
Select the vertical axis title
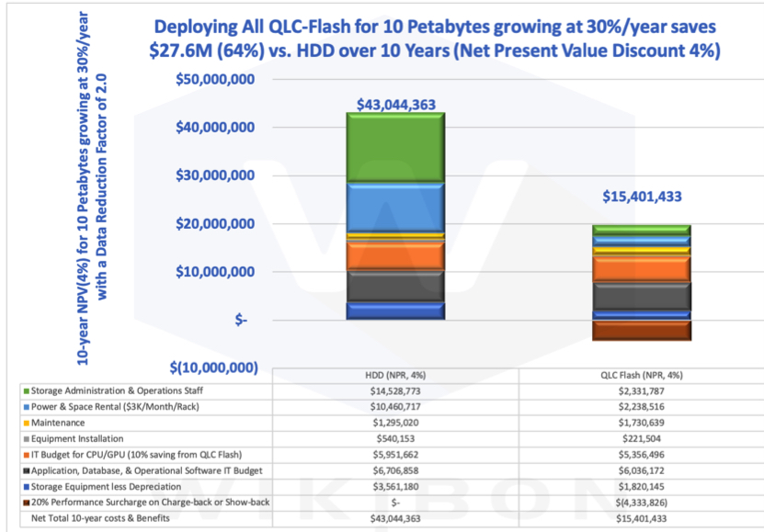tap(92, 187)
